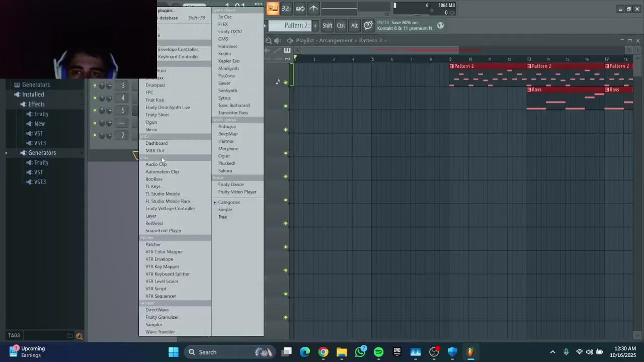Choose Patcher from the plugin menu
This screenshot has height=362, width=644.
click(x=153, y=244)
